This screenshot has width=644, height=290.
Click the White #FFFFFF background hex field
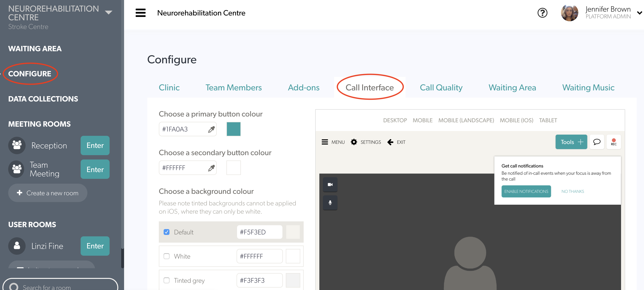tap(259, 256)
